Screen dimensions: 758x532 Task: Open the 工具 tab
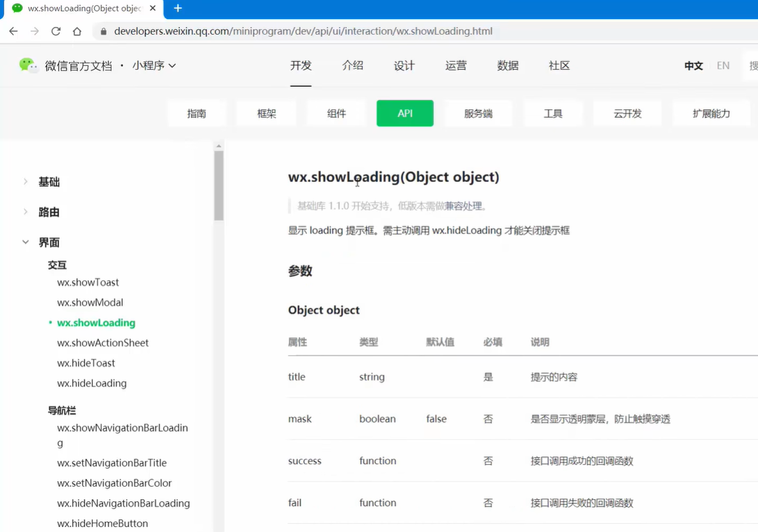click(553, 113)
